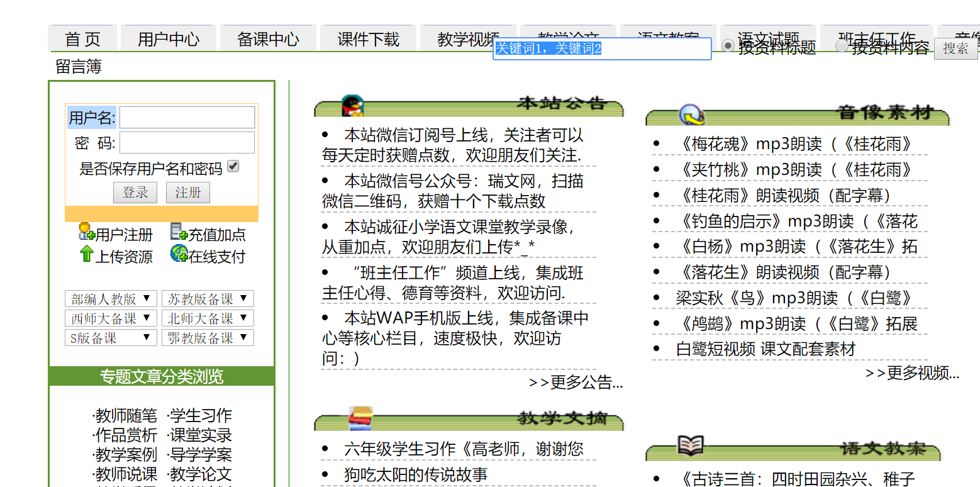Click the 用户名 input field
Screen dimensions: 980x487
click(187, 117)
